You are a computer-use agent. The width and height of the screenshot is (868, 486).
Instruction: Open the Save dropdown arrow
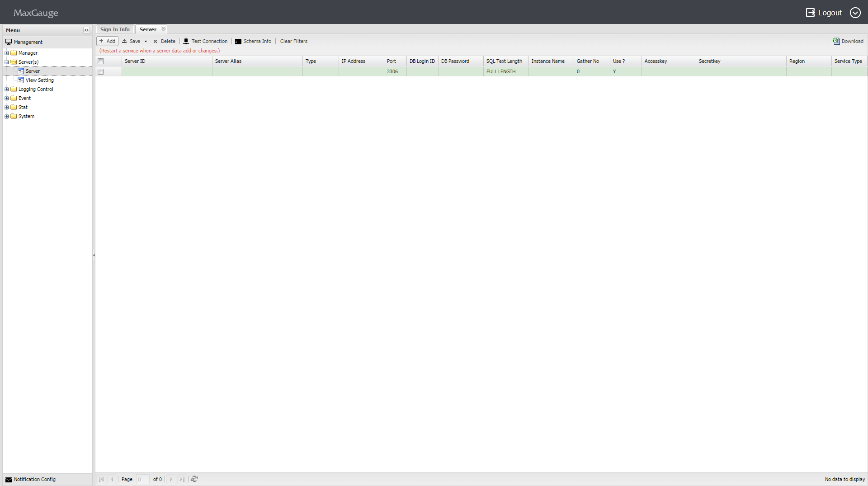click(146, 41)
